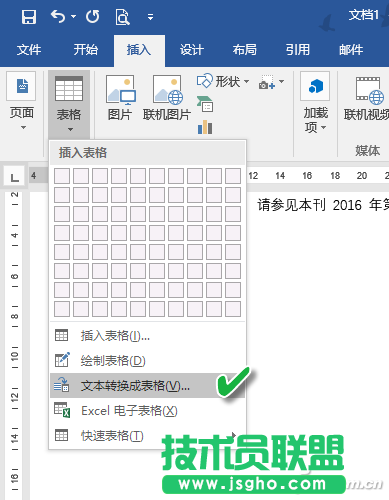This screenshot has height=500, width=389.
Task: Open the screenshot dropdown arrow
Action: tap(282, 81)
